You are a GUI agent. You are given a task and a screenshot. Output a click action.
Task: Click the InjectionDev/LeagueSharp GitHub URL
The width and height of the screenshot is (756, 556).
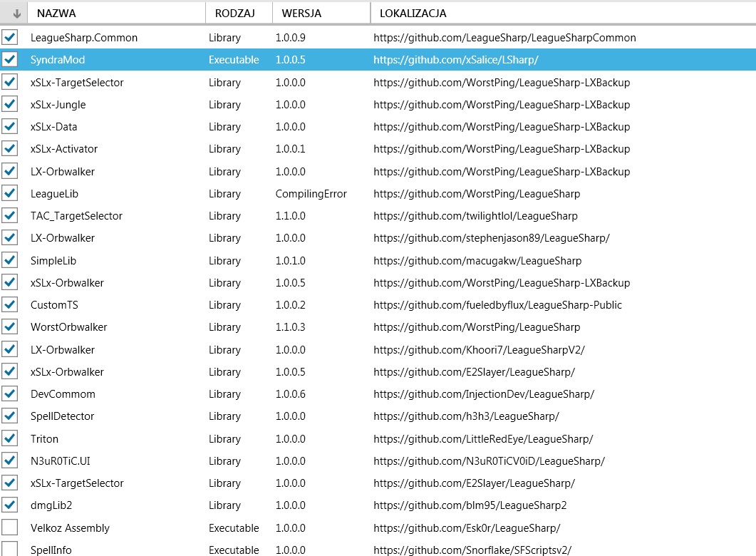tap(484, 394)
